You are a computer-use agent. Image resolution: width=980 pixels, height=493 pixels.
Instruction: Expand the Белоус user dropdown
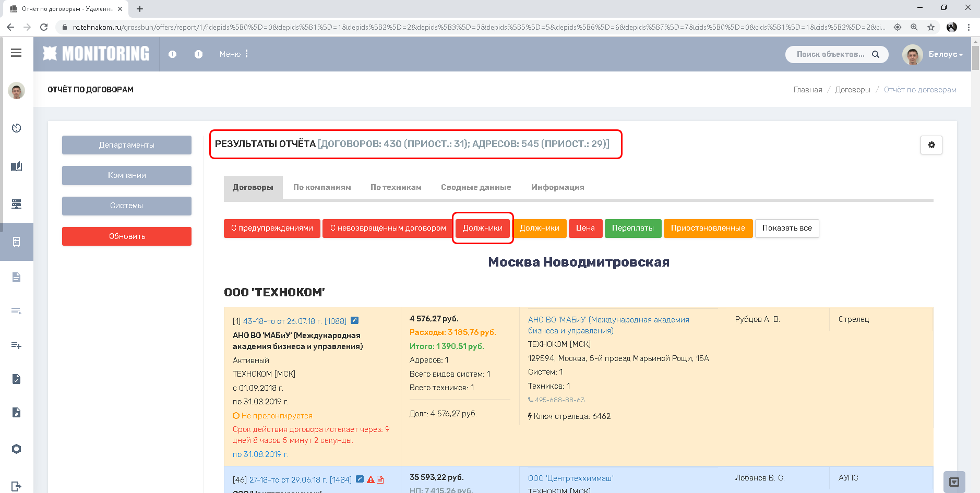point(945,54)
